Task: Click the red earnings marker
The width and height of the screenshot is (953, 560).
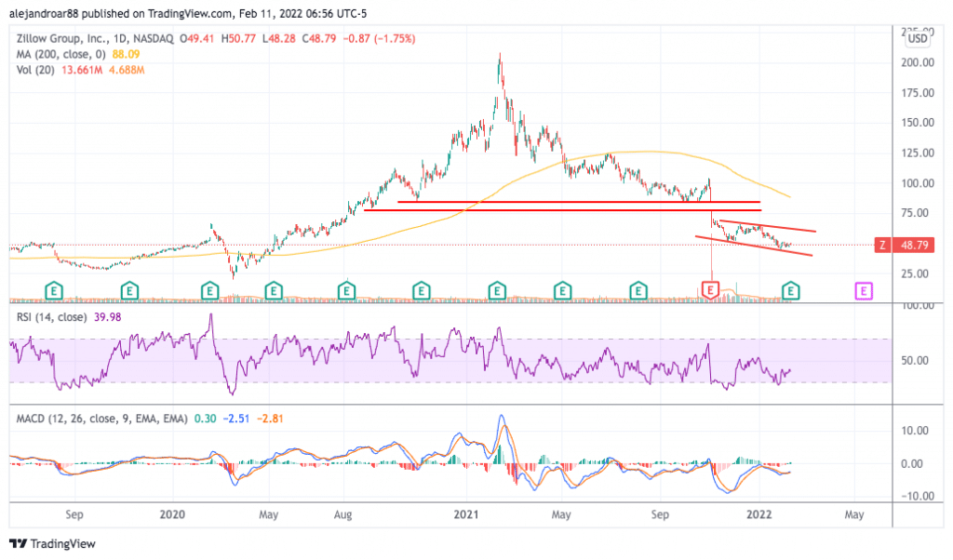Action: tap(710, 290)
